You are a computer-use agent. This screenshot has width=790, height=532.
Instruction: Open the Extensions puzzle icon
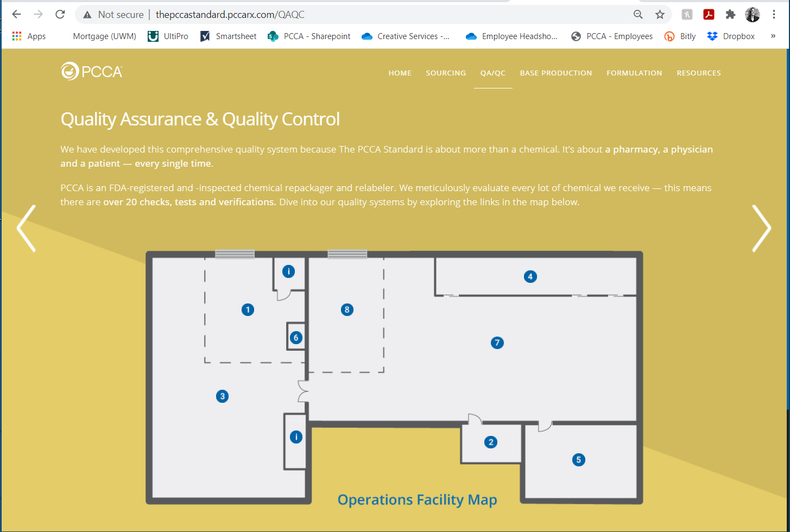(x=730, y=15)
